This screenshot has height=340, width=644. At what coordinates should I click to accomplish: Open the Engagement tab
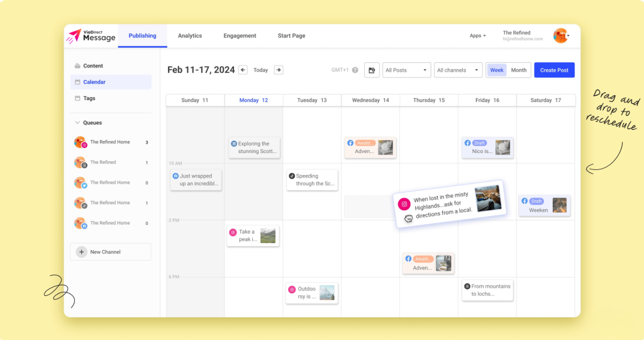click(240, 36)
